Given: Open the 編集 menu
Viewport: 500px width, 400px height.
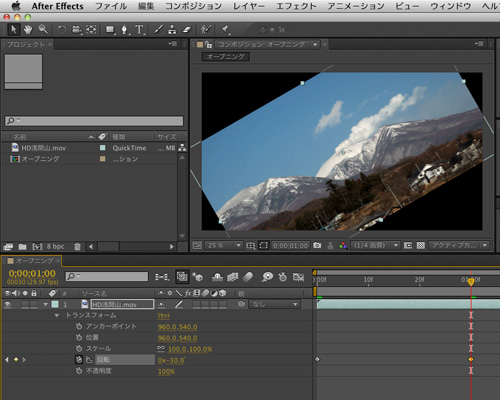Looking at the screenshot, I should [x=146, y=6].
